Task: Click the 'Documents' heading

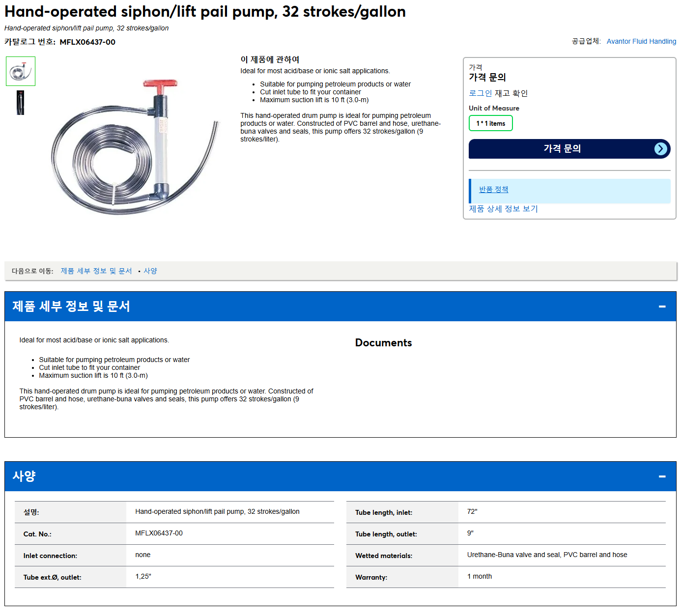Action: pyautogui.click(x=383, y=343)
